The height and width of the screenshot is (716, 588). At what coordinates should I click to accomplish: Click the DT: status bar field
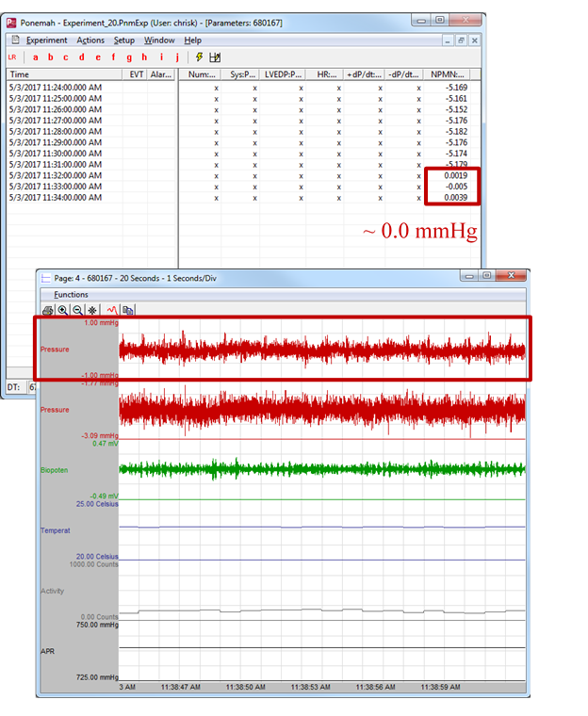tap(14, 387)
